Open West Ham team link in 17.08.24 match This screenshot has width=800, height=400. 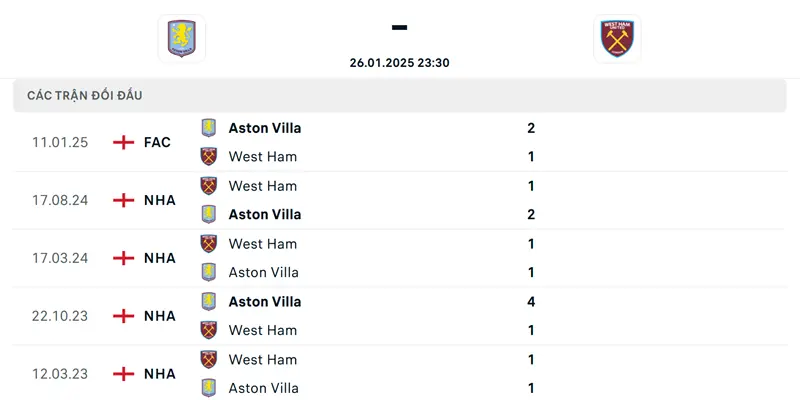coord(263,186)
